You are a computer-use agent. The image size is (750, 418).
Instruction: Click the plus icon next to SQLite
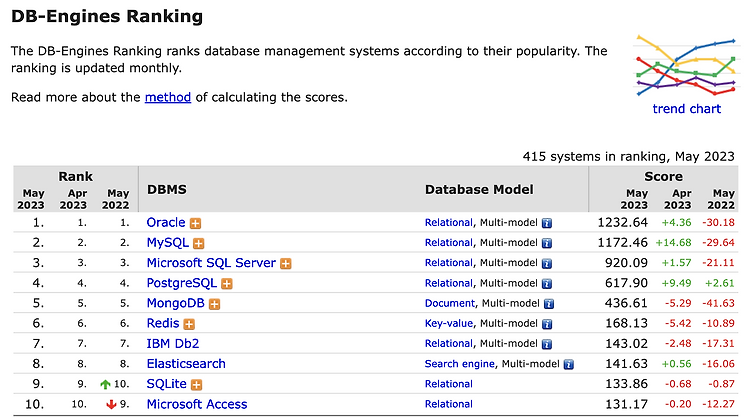tap(197, 385)
